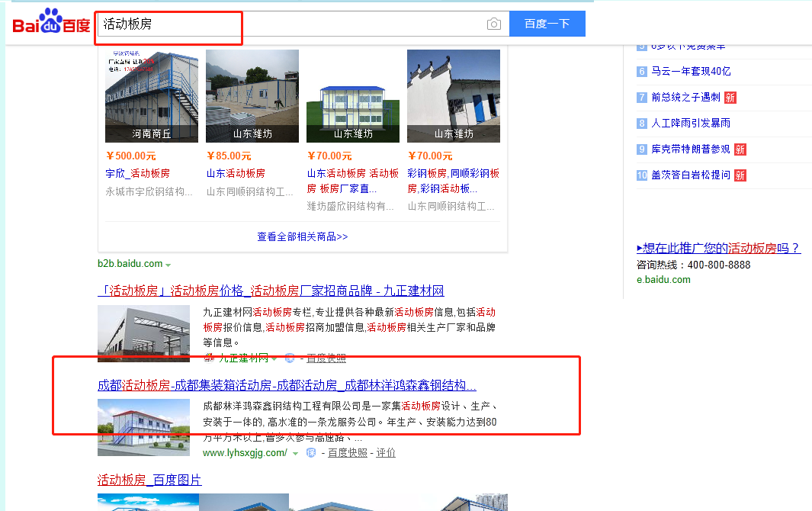812x511 pixels.
Task: Click hotline text 400-800-8888
Action: click(x=719, y=265)
